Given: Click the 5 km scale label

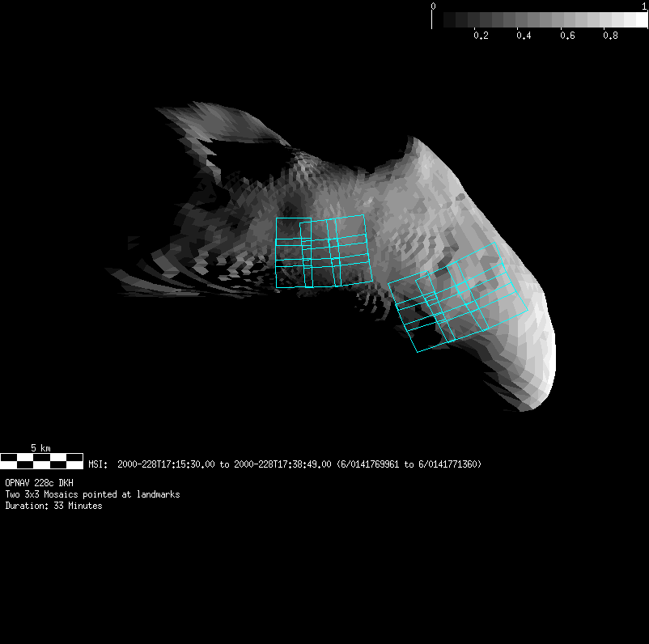Looking at the screenshot, I should point(40,447).
